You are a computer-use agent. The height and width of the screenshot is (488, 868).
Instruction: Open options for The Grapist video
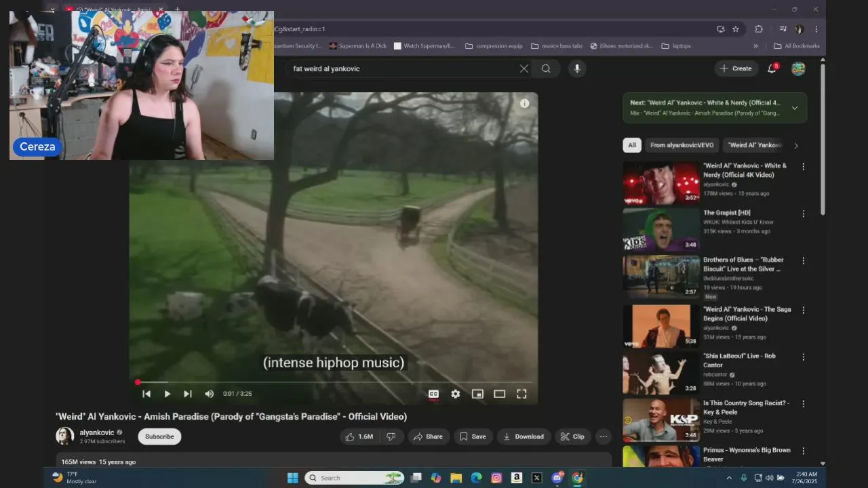(804, 213)
